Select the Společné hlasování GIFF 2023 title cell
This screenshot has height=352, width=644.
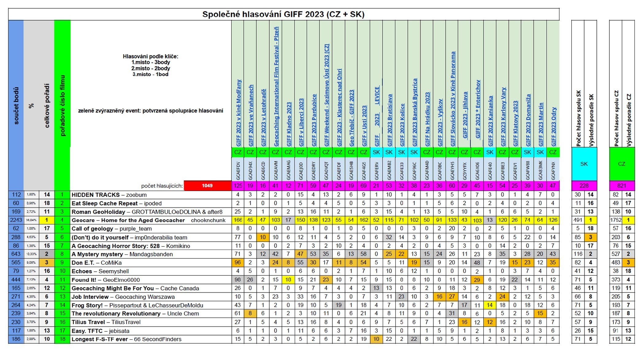click(283, 14)
